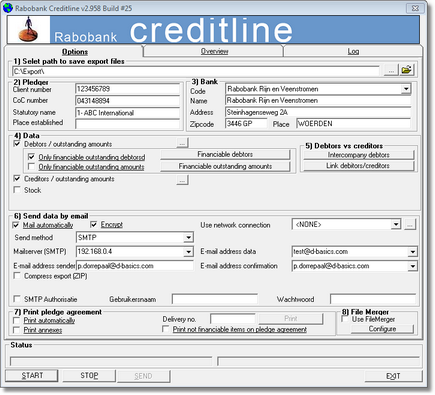Enable Use FileMerger checkbox
The width and height of the screenshot is (435, 395).
345,319
